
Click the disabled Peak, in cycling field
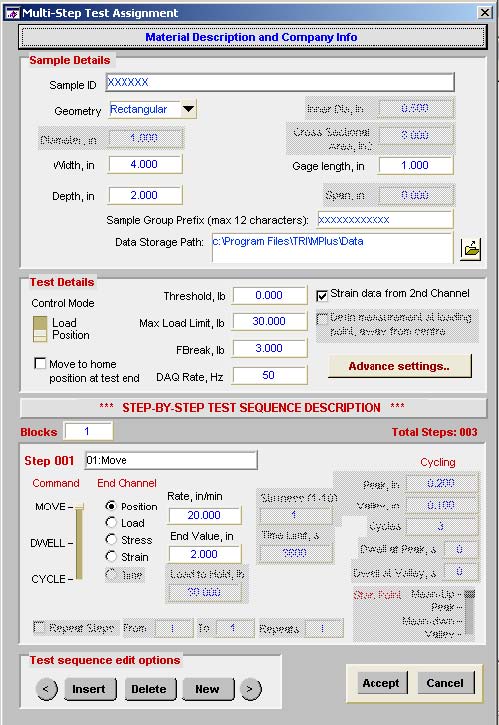(441, 483)
